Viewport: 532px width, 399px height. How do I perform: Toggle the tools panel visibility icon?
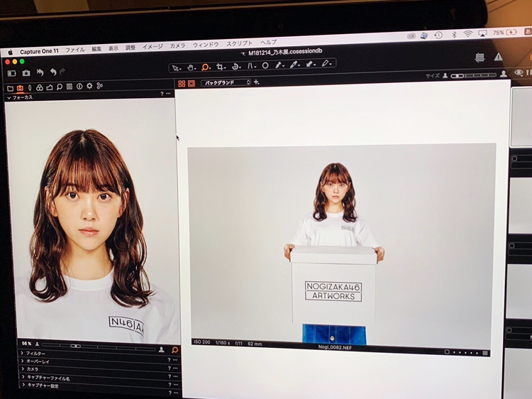[12, 73]
